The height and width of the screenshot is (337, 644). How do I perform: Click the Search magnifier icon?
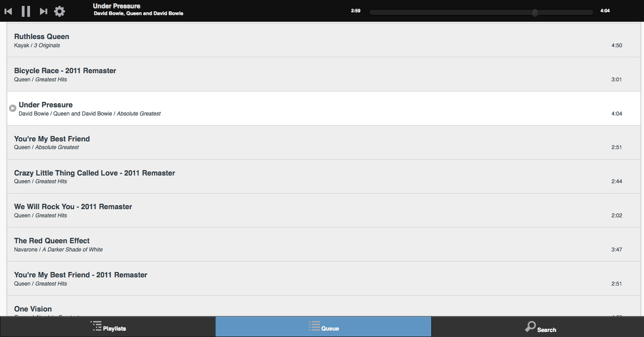pyautogui.click(x=530, y=327)
